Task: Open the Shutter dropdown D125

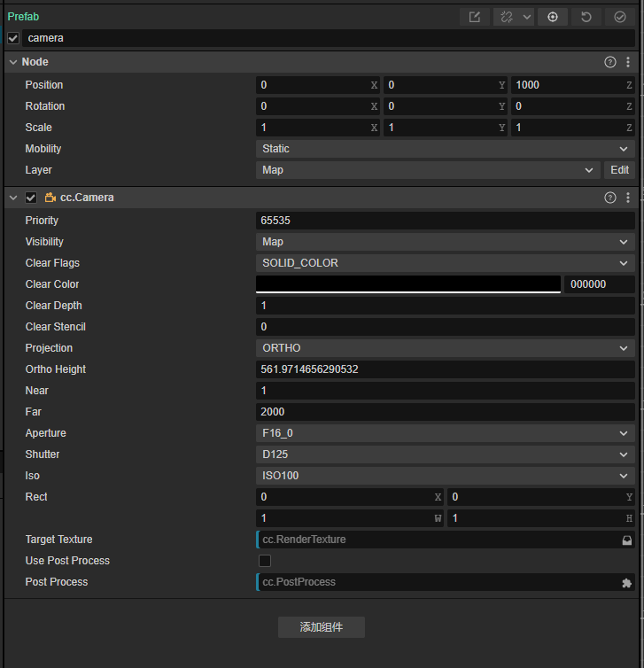Action: tap(445, 454)
